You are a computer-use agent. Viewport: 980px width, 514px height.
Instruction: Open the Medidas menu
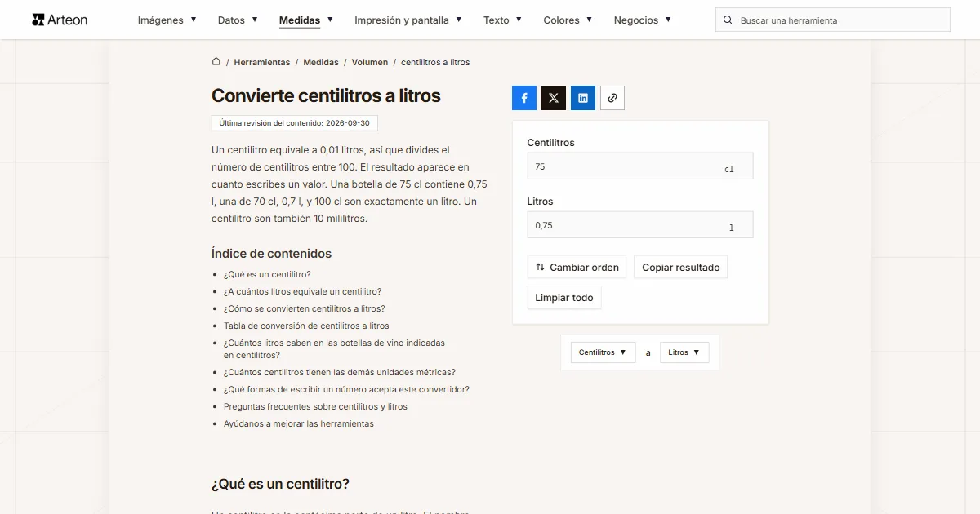[x=306, y=20]
